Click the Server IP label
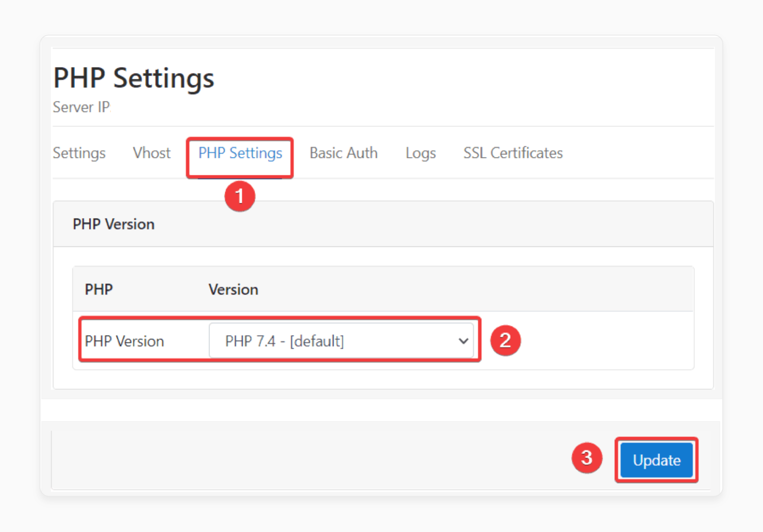This screenshot has width=763, height=532. pos(82,107)
